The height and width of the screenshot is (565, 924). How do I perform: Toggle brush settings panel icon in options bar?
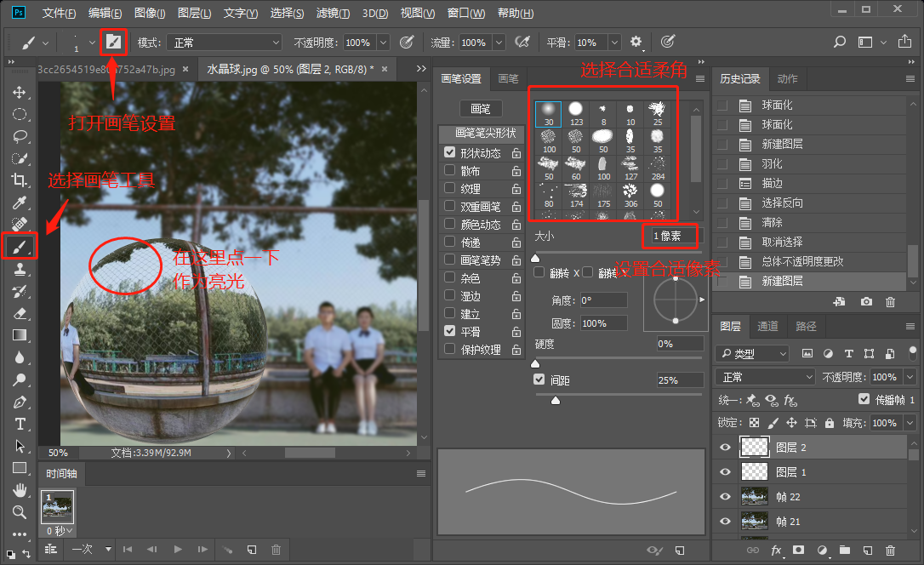[113, 42]
